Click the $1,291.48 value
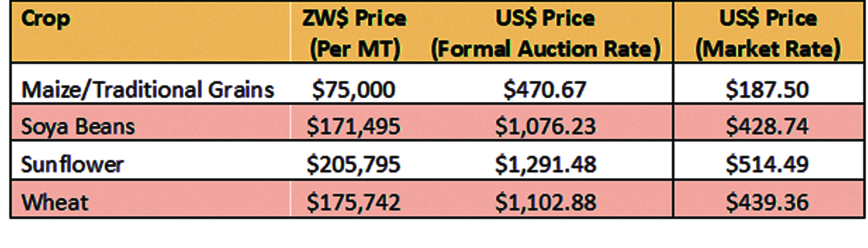This screenshot has height=248, width=868. 545,164
